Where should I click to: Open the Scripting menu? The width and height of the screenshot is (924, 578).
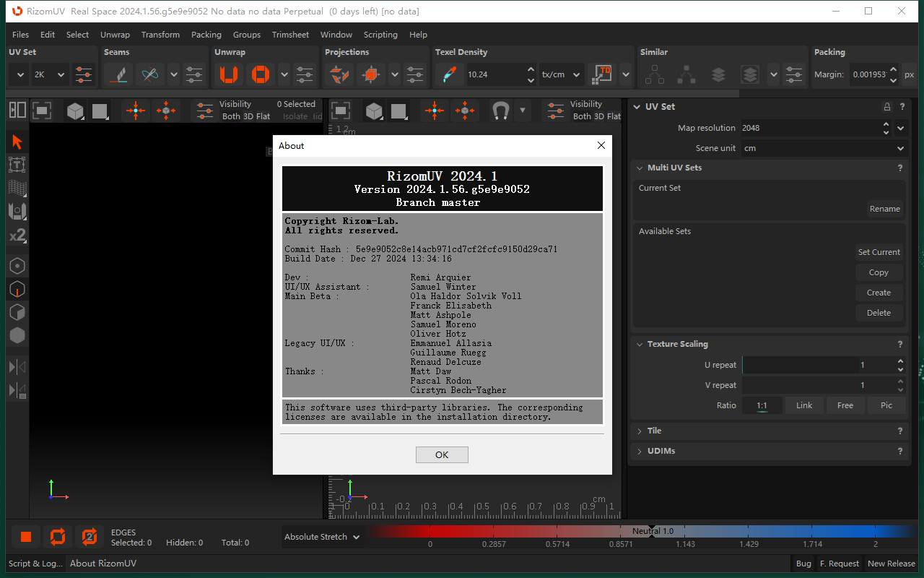pos(380,35)
